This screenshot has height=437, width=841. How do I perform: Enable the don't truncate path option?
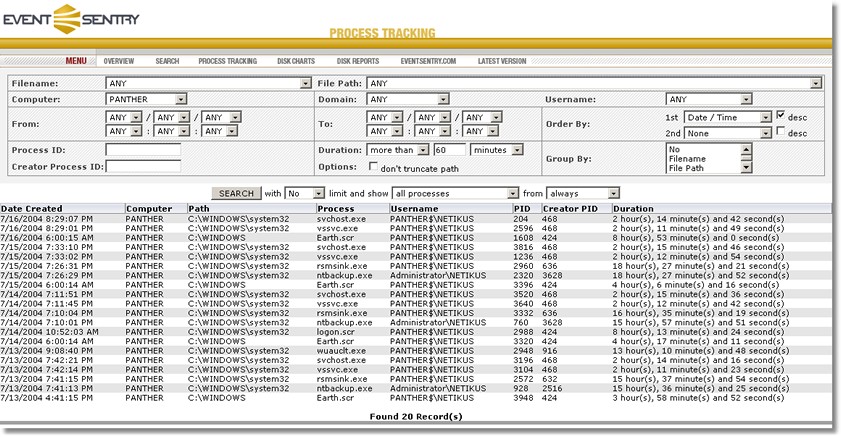tap(373, 166)
